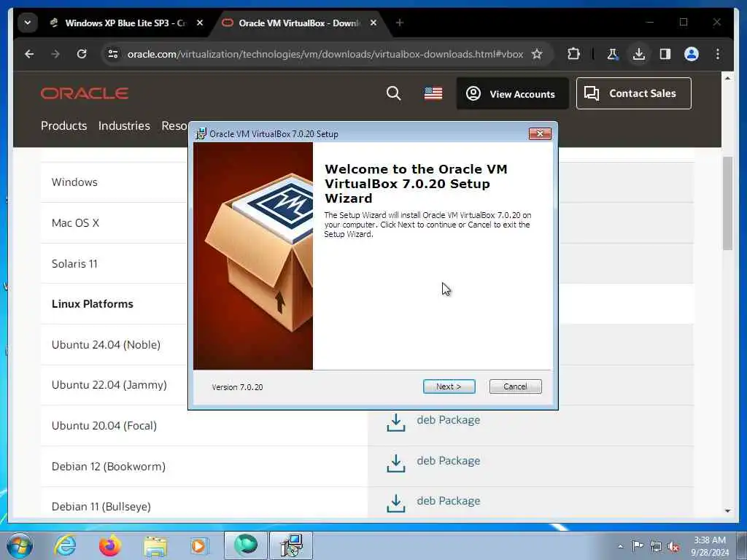This screenshot has width=747, height=560.
Task: Click the green browser taskbar icon
Action: 246,545
